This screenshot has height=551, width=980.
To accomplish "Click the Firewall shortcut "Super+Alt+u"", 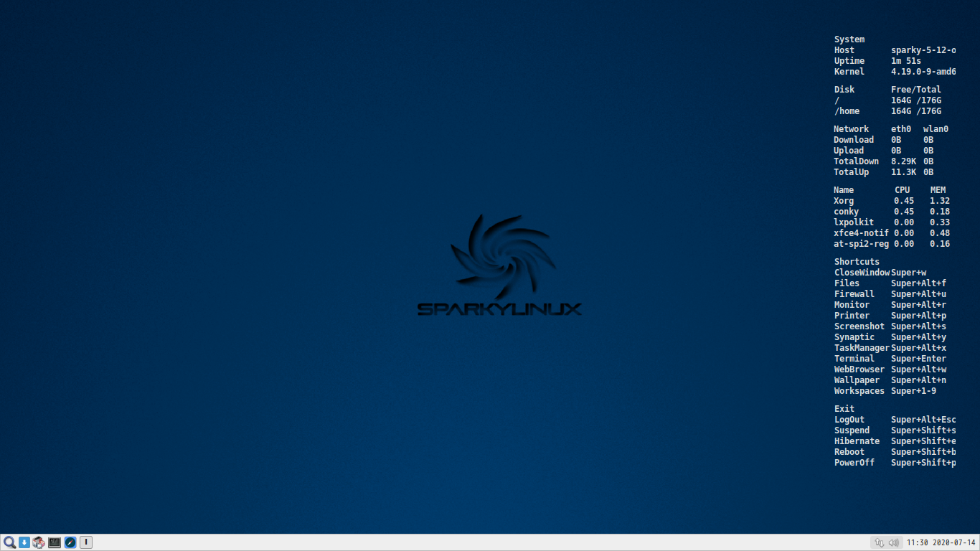I will 918,294.
